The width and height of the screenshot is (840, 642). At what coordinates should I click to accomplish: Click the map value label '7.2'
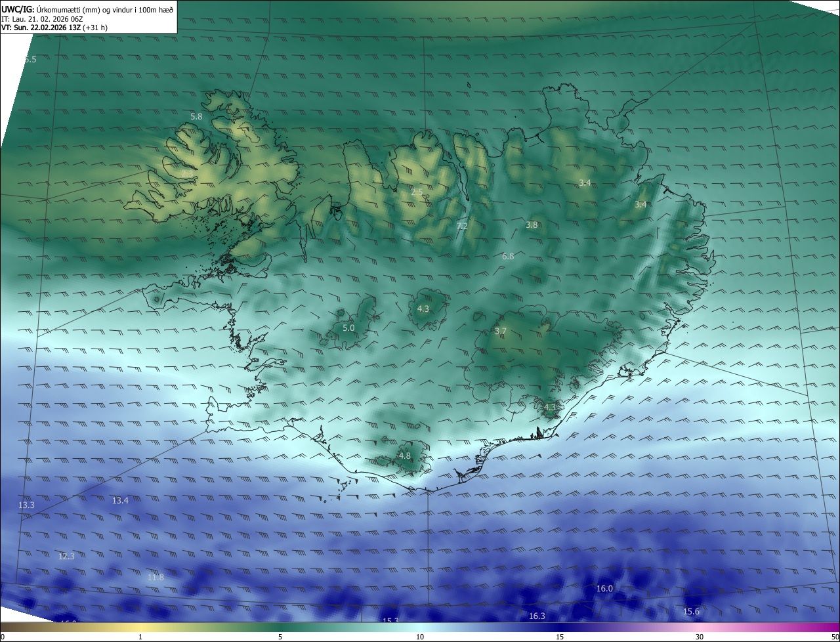pos(462,226)
